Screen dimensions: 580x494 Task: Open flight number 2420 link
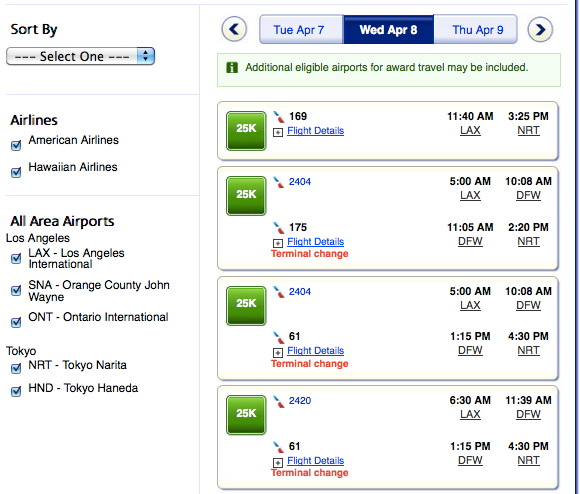click(x=300, y=400)
